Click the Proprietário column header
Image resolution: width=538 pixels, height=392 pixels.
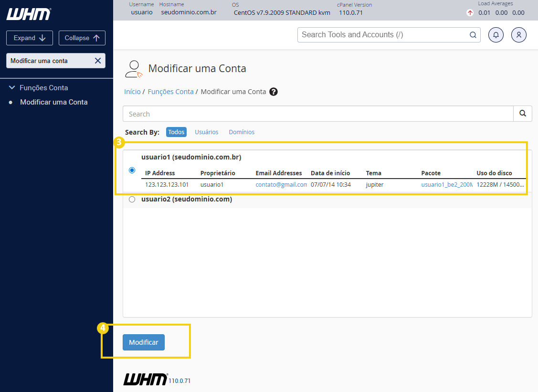click(x=218, y=173)
